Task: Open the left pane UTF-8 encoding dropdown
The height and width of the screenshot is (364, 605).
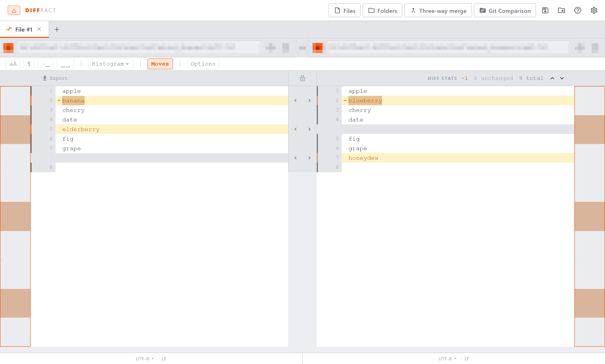Action: point(145,358)
